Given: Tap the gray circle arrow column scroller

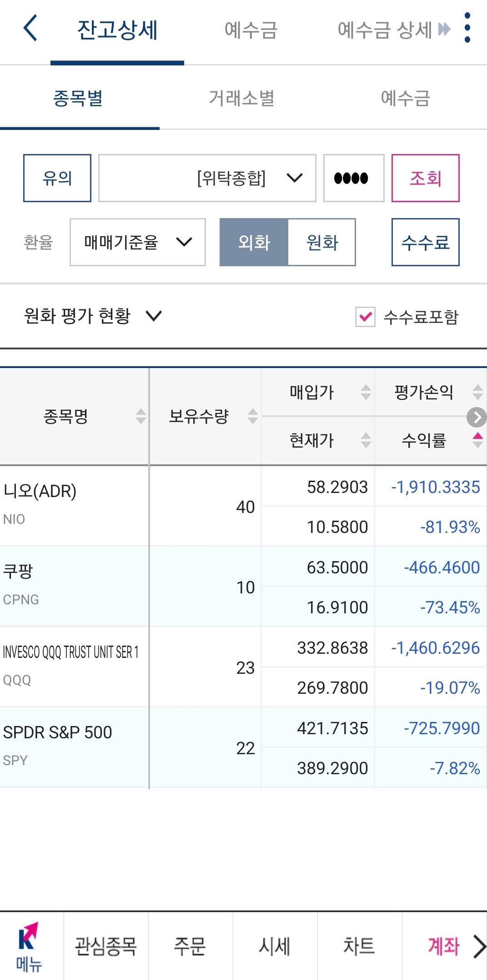Looking at the screenshot, I should click(x=477, y=417).
